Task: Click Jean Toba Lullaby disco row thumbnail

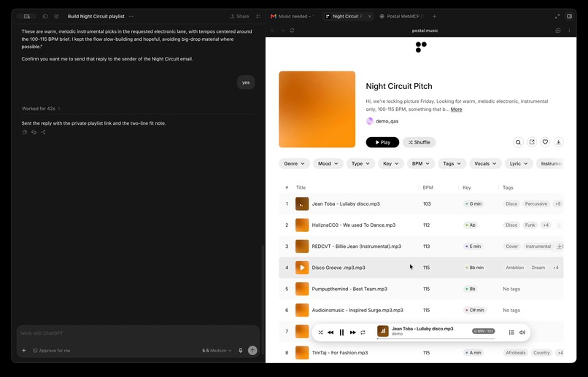Action: pos(302,204)
